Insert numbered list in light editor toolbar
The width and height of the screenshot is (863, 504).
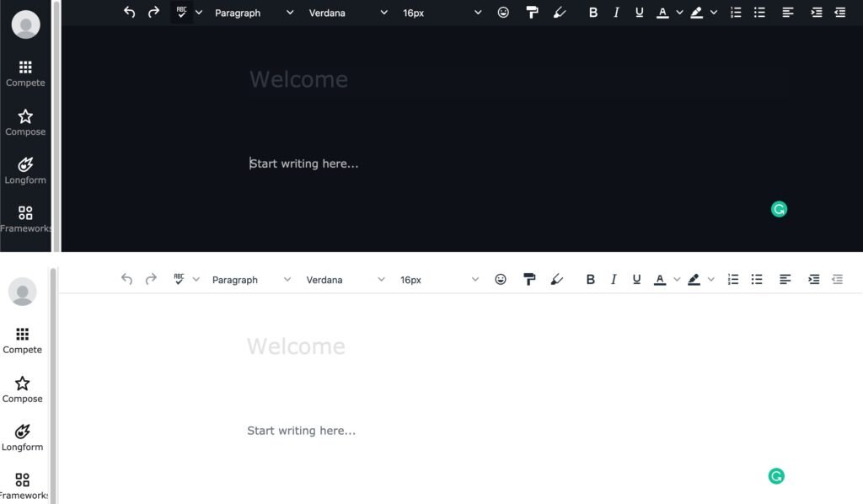[x=733, y=279]
